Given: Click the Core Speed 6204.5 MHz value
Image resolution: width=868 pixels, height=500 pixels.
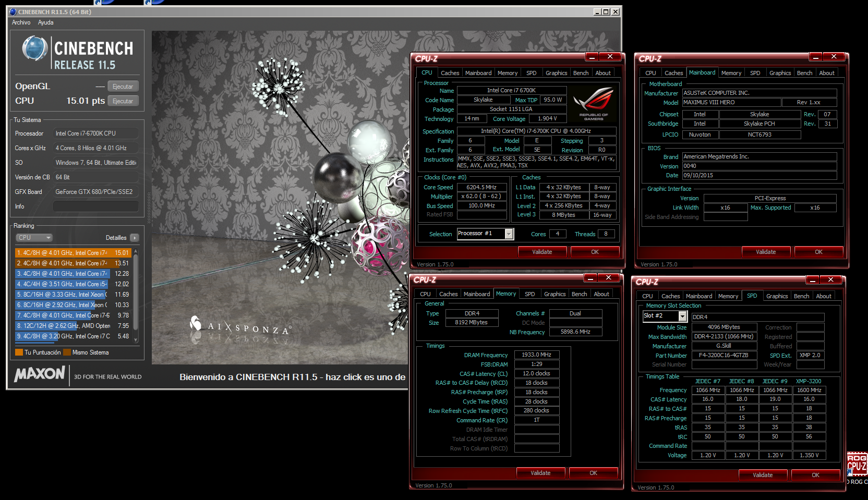Looking at the screenshot, I should click(481, 187).
